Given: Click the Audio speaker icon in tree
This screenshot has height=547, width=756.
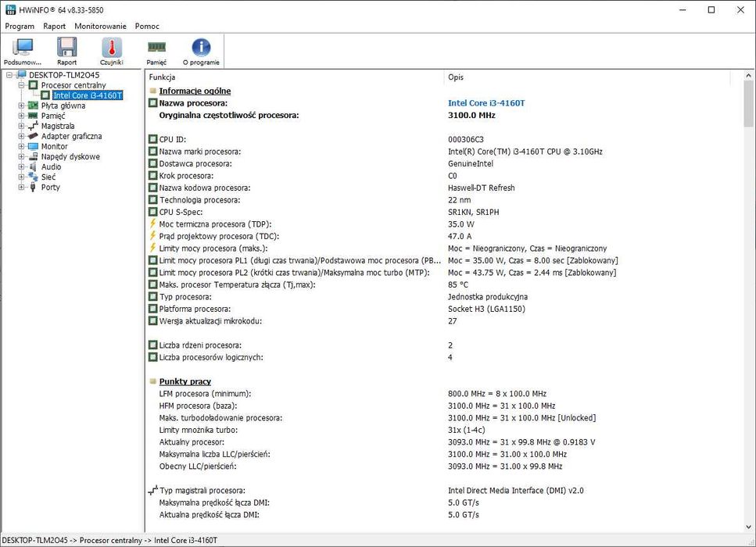Looking at the screenshot, I should (x=33, y=166).
